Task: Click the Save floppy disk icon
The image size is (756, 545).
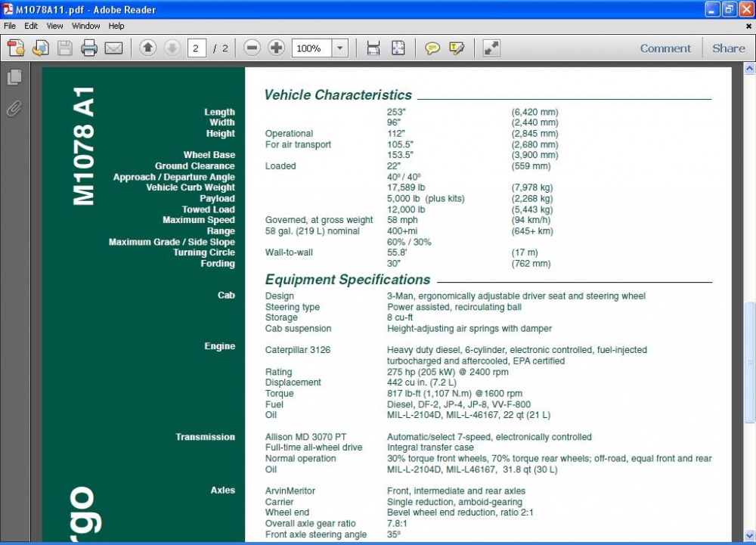Action: pos(64,48)
